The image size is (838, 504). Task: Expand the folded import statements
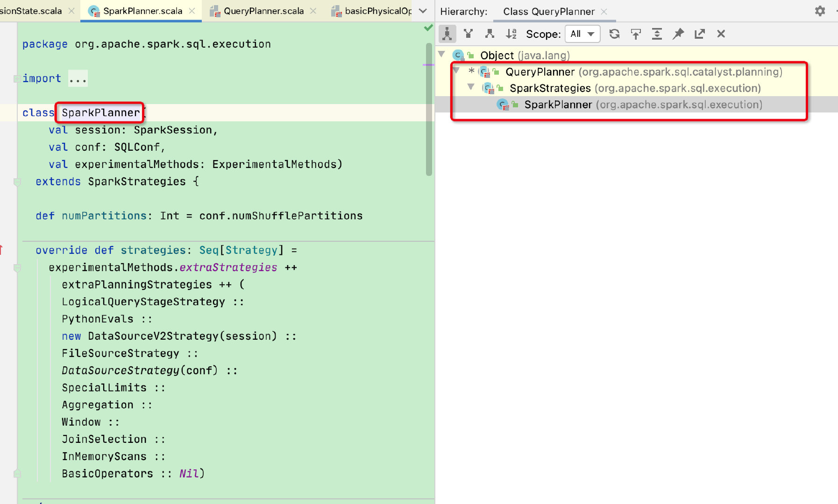[x=17, y=78]
